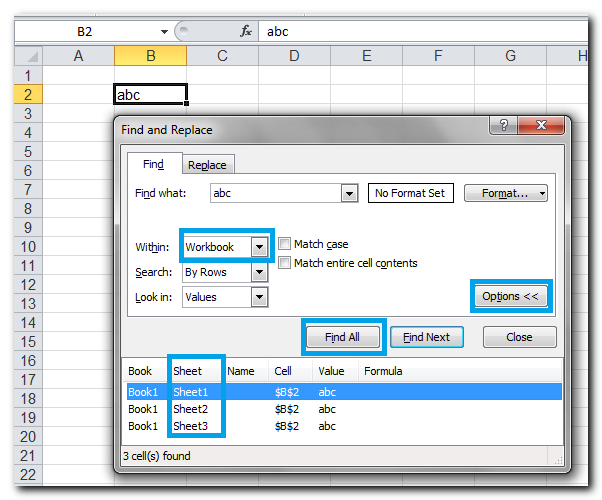
Task: Expand the Find what history dropdown arrow
Action: (x=349, y=194)
